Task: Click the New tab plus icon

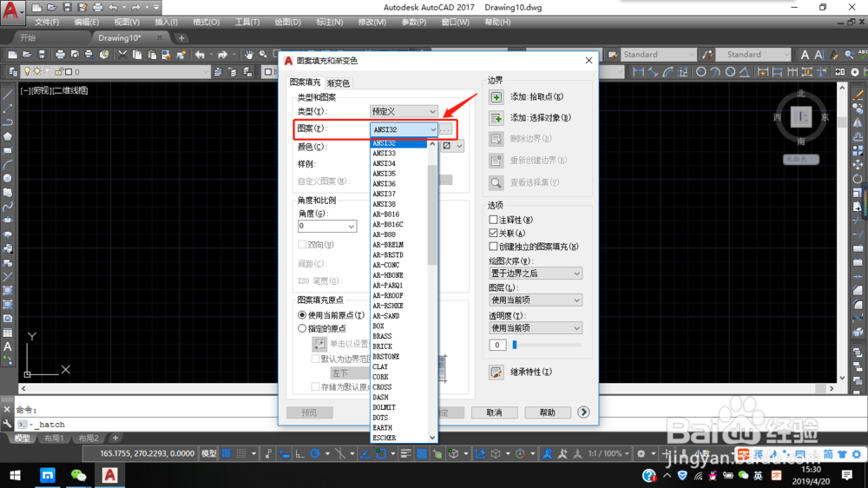Action: pyautogui.click(x=181, y=37)
